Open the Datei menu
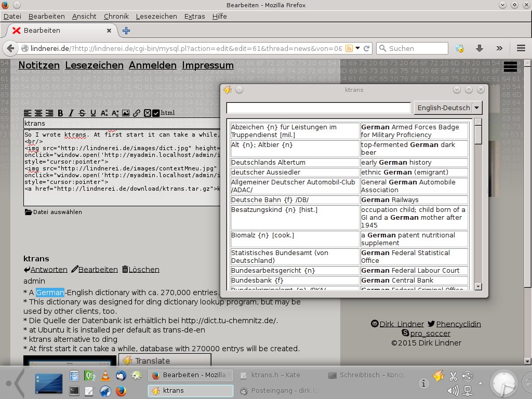The width and height of the screenshot is (532, 399). (12, 16)
